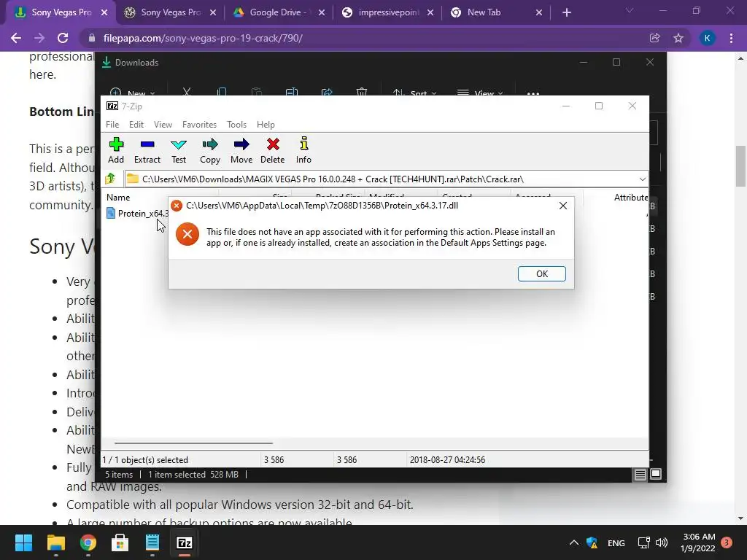Switch to the first Sony Vegas Pro tab
Image resolution: width=747 pixels, height=560 pixels.
(61, 12)
